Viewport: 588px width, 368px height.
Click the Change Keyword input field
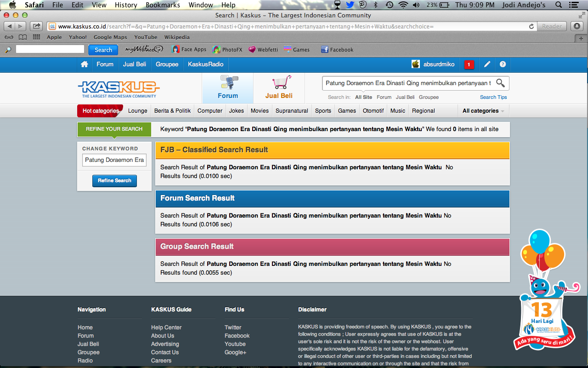[114, 160]
